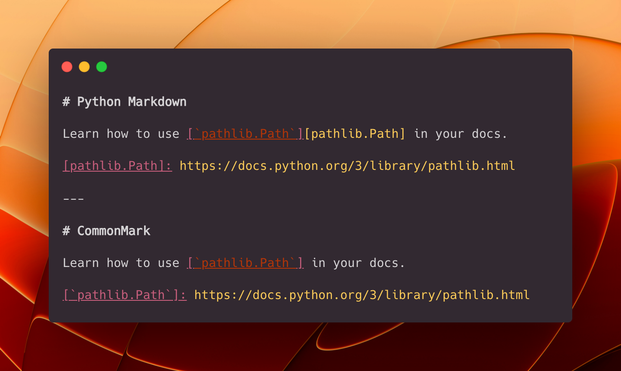
Task: Click the pink [`pathlib.Path`]: definition at the bottom
Action: coord(124,295)
